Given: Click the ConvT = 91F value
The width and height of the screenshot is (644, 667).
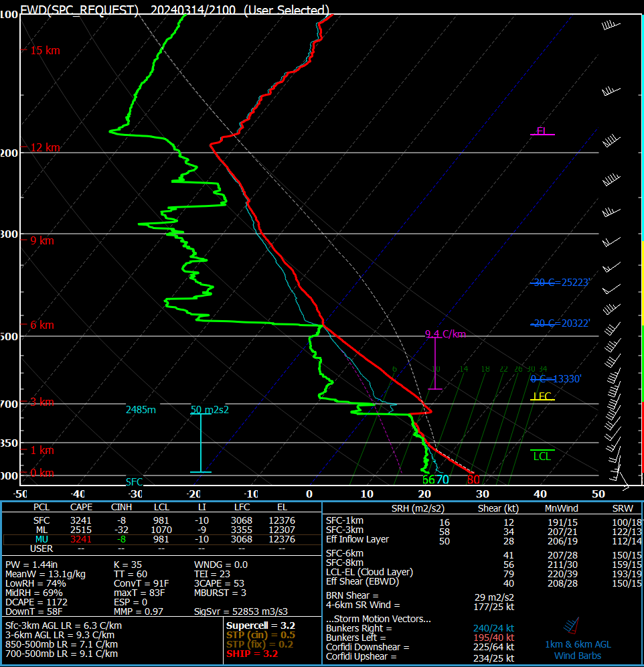Looking at the screenshot, I should tap(141, 583).
